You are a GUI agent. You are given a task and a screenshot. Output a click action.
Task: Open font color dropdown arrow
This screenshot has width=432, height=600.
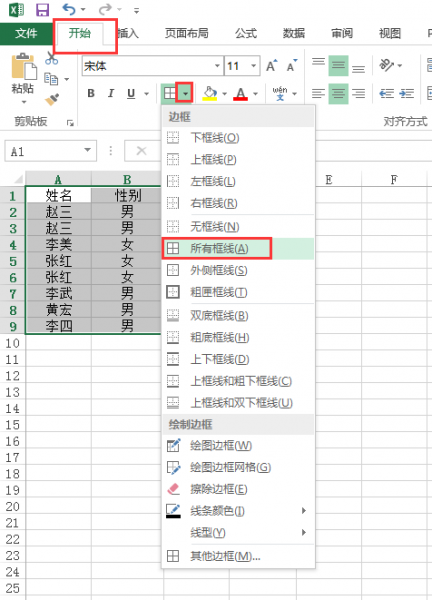pyautogui.click(x=255, y=94)
